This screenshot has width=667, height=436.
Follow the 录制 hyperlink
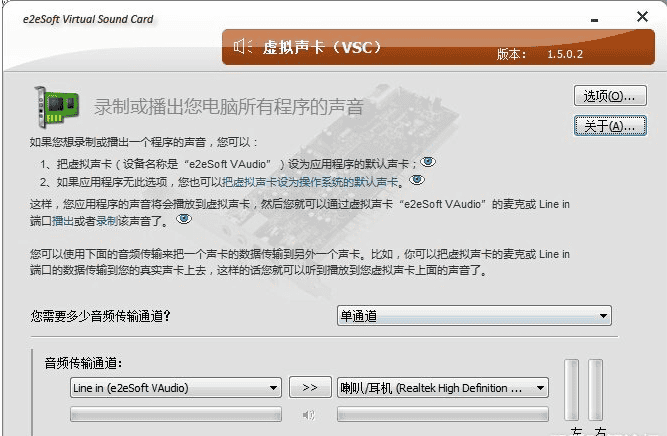(106, 220)
